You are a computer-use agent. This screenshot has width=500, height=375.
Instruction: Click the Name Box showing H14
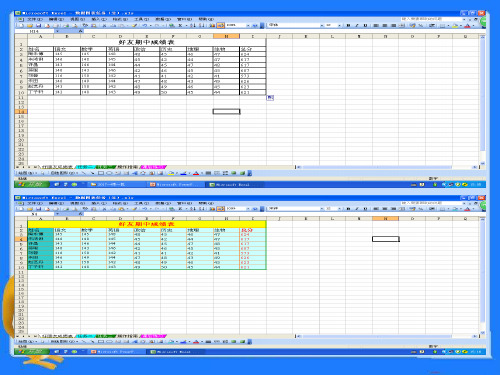coord(34,31)
